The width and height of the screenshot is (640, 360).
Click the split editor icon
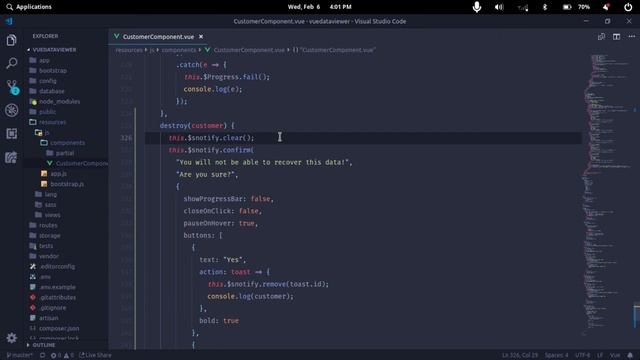616,37
